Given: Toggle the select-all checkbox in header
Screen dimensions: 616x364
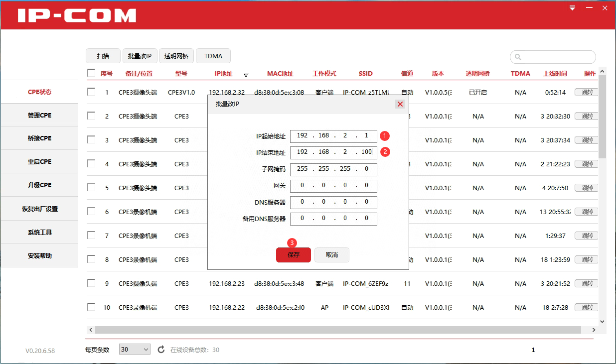Looking at the screenshot, I should pyautogui.click(x=91, y=73).
